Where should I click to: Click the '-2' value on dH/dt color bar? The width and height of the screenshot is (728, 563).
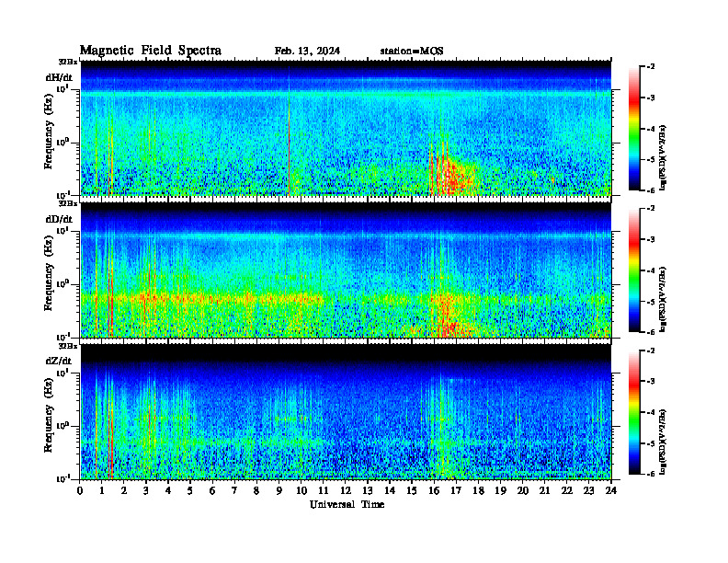(x=651, y=67)
